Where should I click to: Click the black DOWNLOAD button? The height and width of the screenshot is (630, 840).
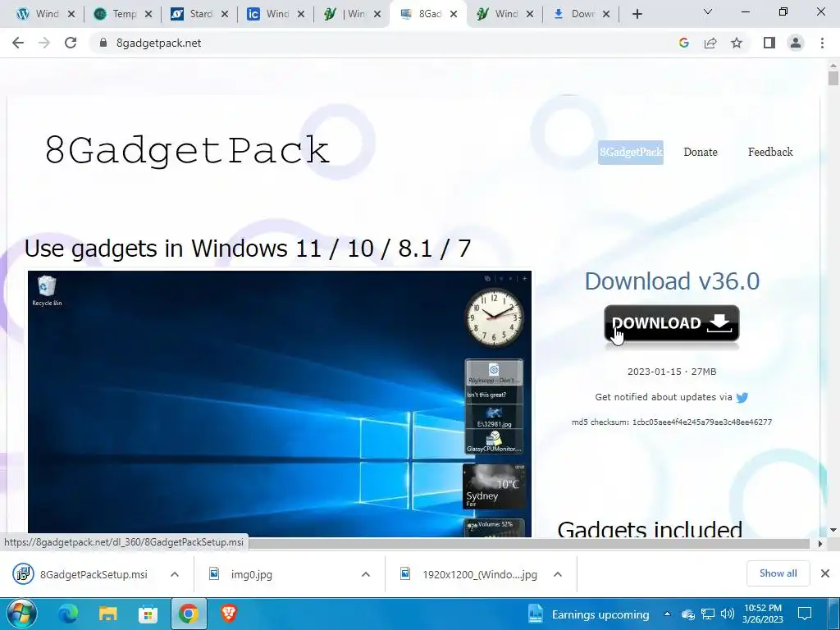672,323
